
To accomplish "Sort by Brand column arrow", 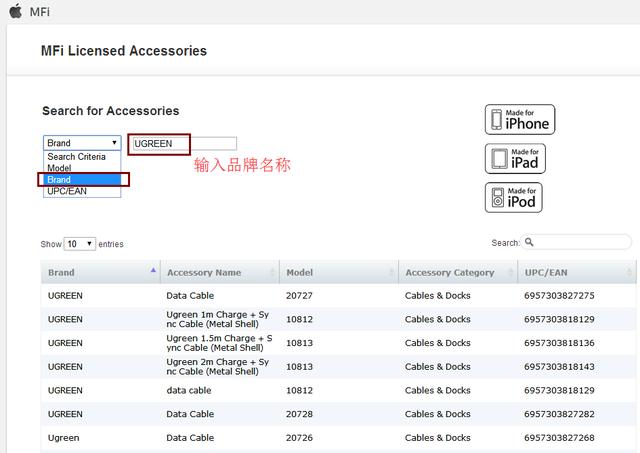I will (153, 271).
